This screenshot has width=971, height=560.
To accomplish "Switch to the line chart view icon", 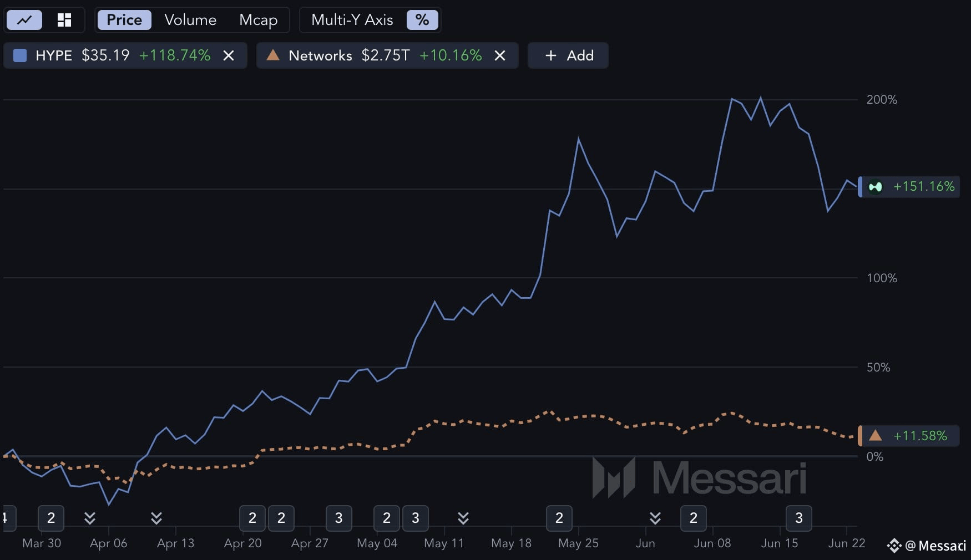I will tap(24, 20).
